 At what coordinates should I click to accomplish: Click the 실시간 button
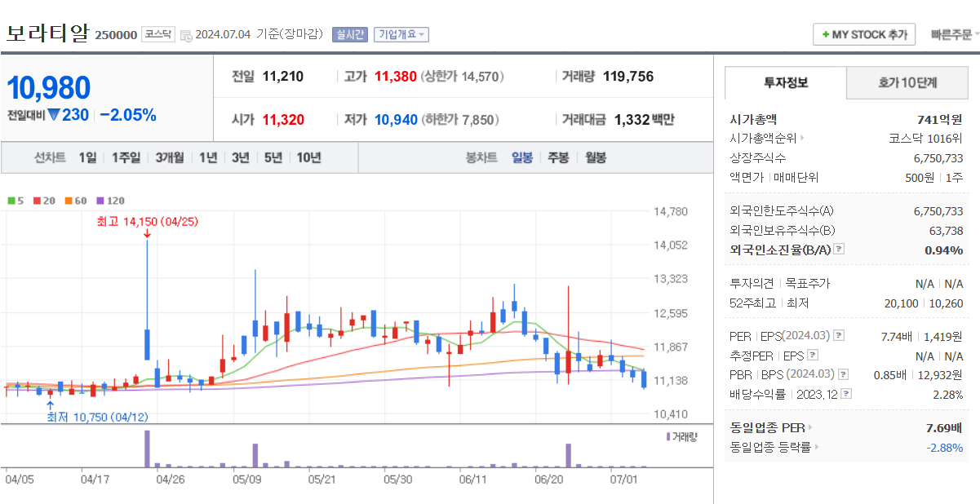(x=351, y=34)
